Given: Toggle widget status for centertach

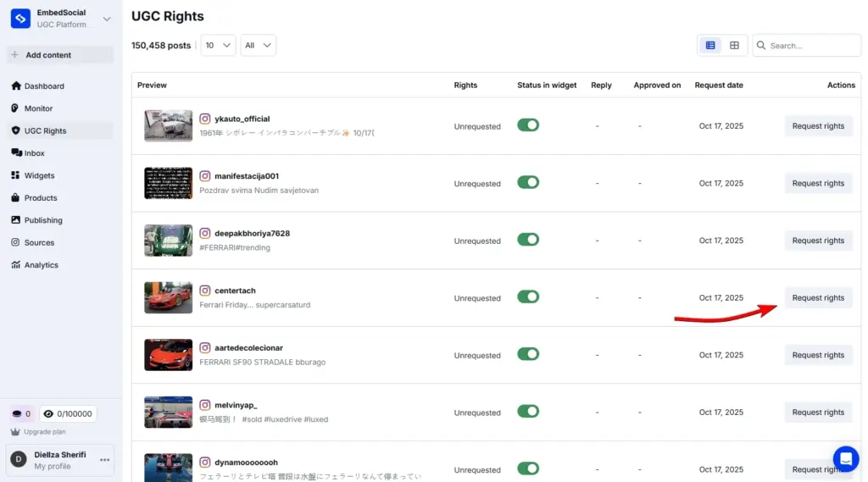Looking at the screenshot, I should click(528, 296).
